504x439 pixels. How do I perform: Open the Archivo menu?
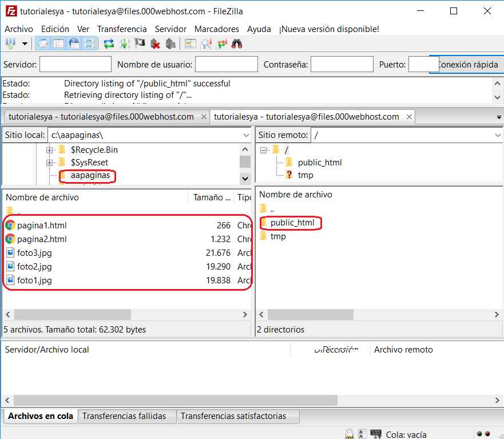click(x=19, y=29)
